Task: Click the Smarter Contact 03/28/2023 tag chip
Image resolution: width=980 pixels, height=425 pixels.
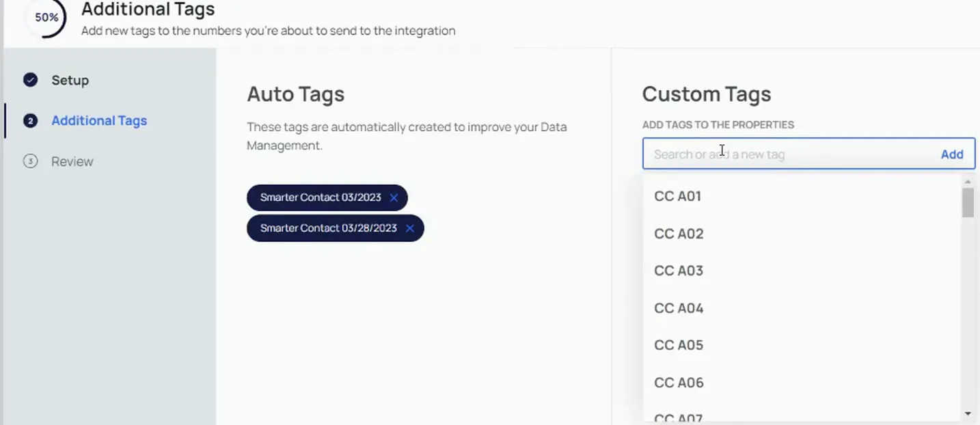Action: coord(335,228)
